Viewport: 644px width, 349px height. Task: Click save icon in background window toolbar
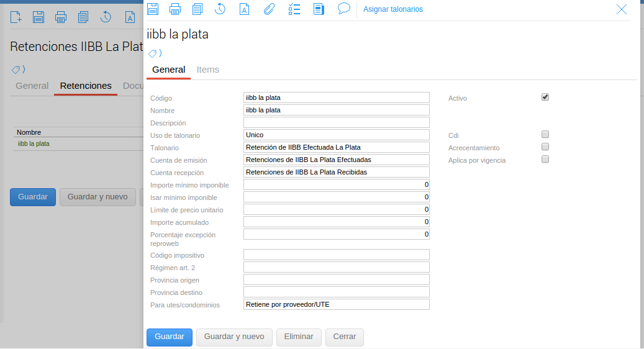click(x=39, y=17)
